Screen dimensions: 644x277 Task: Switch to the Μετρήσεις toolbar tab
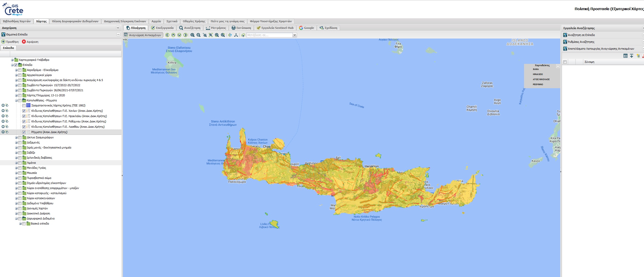[216, 28]
